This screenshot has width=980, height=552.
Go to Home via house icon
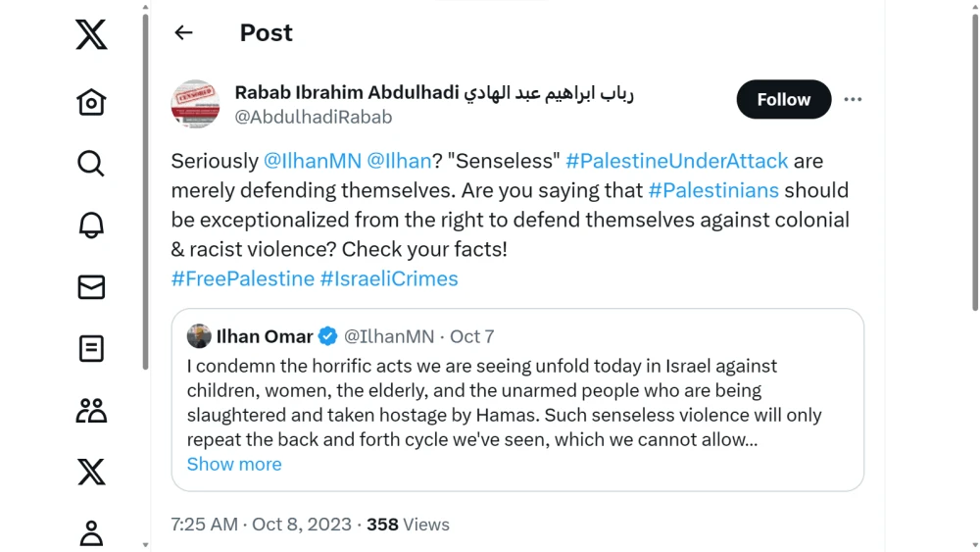tap(91, 102)
